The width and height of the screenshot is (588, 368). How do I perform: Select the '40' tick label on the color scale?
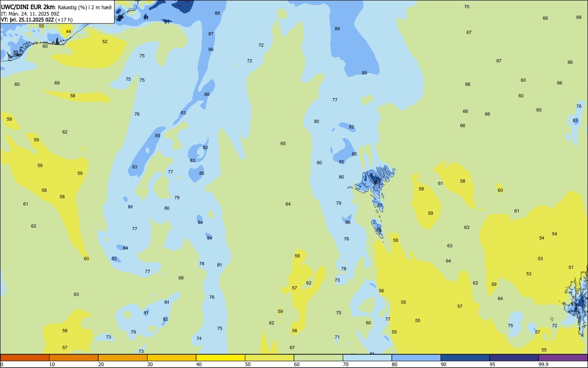coord(199,364)
